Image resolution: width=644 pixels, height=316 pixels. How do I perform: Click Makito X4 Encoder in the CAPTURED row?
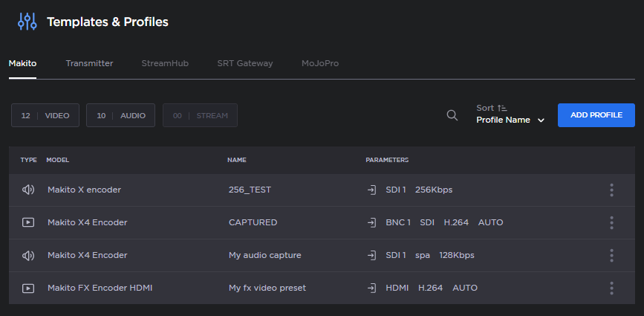88,222
